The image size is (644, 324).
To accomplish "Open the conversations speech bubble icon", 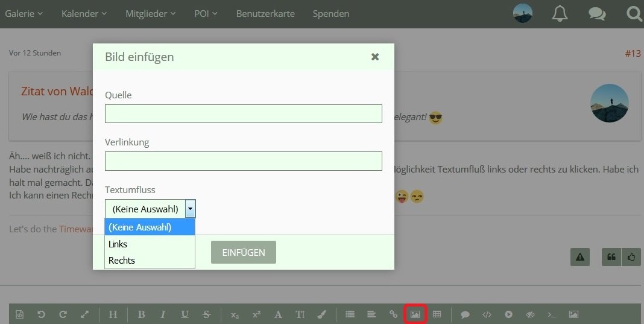I will 597,13.
